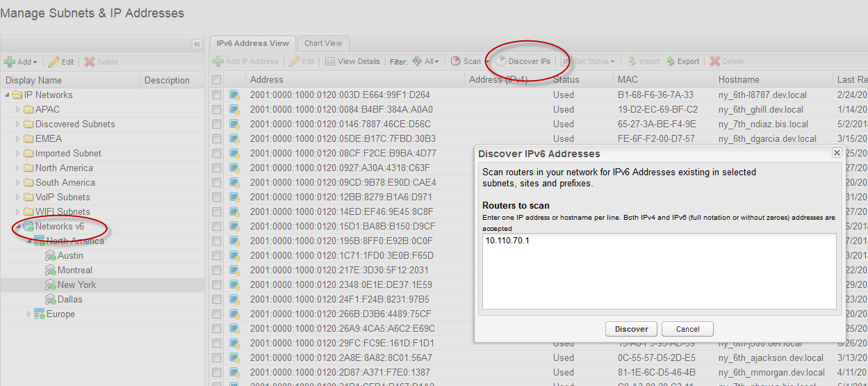Click Edit in the left panel toolbar
Image resolution: width=868 pixels, height=386 pixels.
[x=61, y=62]
